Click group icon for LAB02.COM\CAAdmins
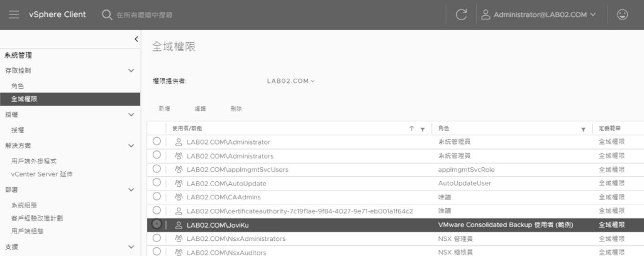 (x=178, y=198)
